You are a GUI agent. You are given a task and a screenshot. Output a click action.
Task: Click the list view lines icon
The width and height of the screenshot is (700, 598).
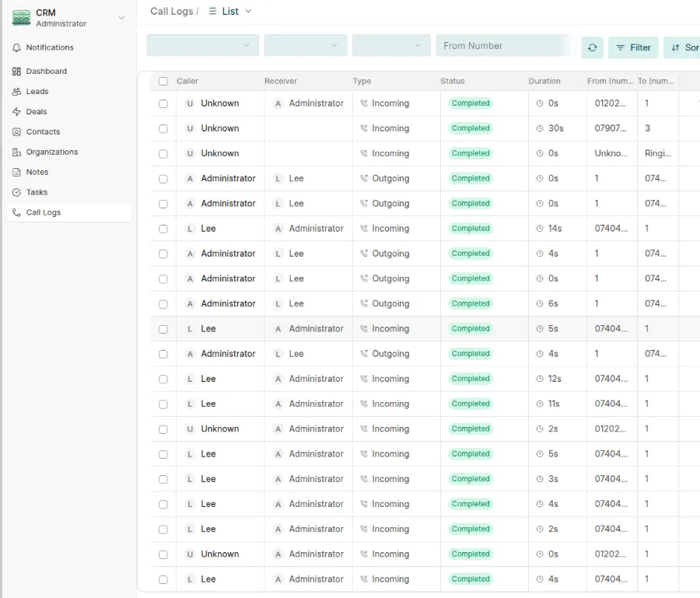(x=213, y=11)
